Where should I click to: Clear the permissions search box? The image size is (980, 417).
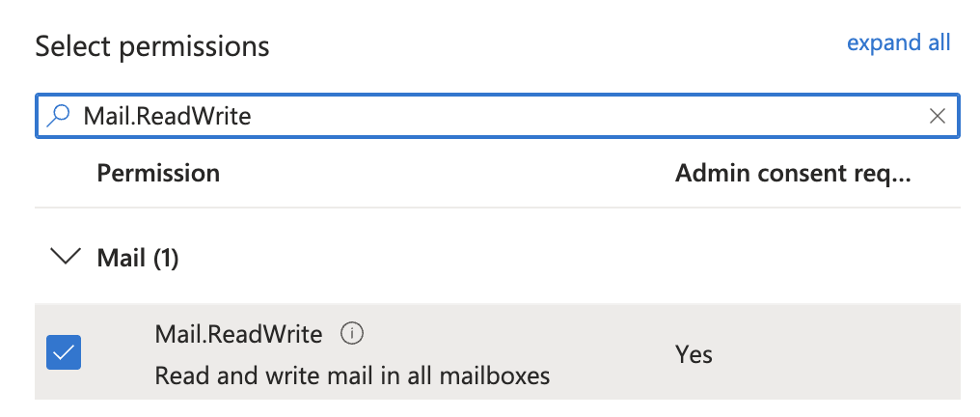pos(937,117)
